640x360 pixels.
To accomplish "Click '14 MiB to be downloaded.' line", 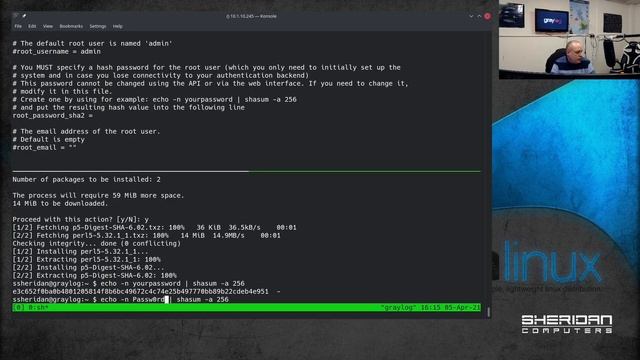I will (60, 203).
